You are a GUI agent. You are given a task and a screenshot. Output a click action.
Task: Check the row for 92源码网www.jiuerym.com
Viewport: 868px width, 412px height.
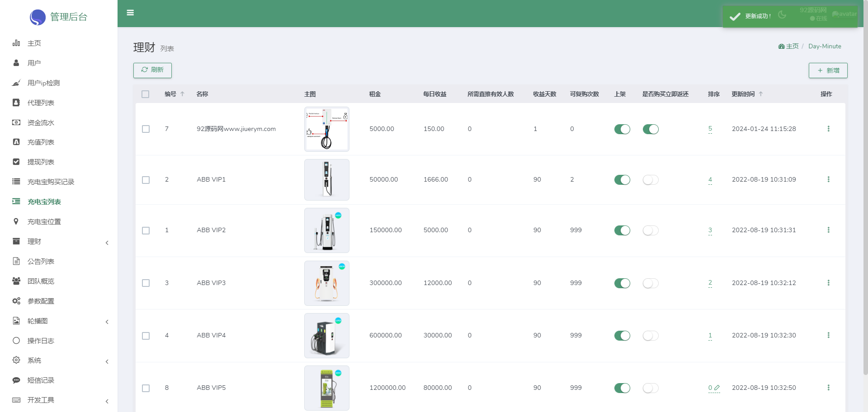146,129
